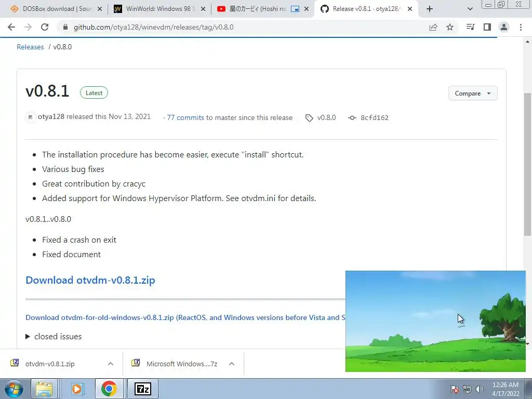The height and width of the screenshot is (399, 532).
Task: Click the tag icon beside v0.8.0
Action: coord(309,118)
